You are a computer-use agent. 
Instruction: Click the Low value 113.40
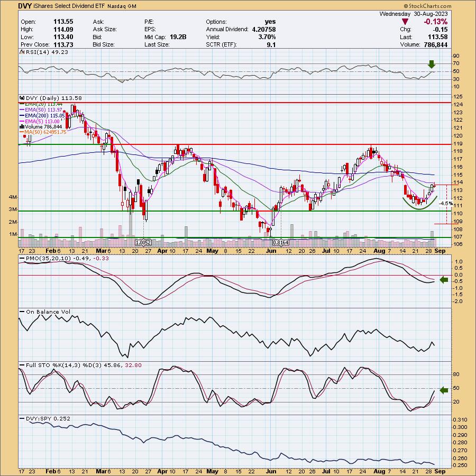click(x=63, y=36)
